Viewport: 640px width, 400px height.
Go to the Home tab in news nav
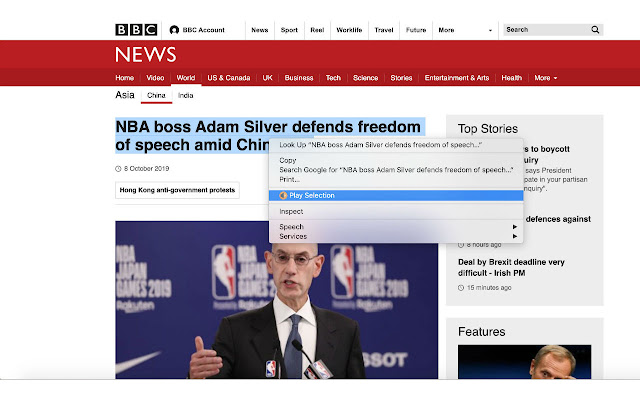click(124, 78)
